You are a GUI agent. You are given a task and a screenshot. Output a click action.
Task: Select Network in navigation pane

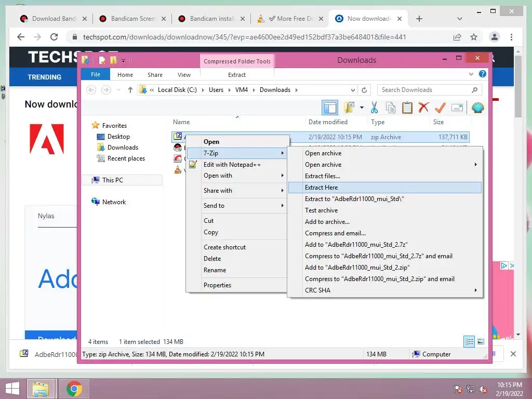coord(114,202)
